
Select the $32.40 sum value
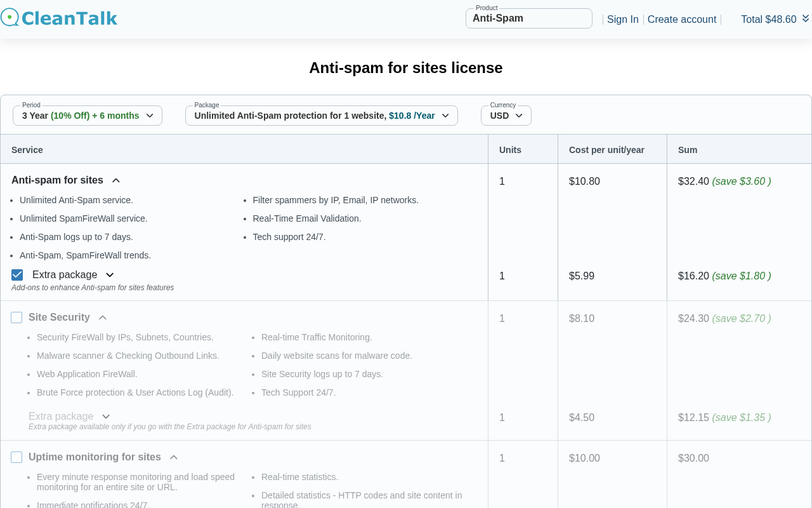click(x=693, y=182)
